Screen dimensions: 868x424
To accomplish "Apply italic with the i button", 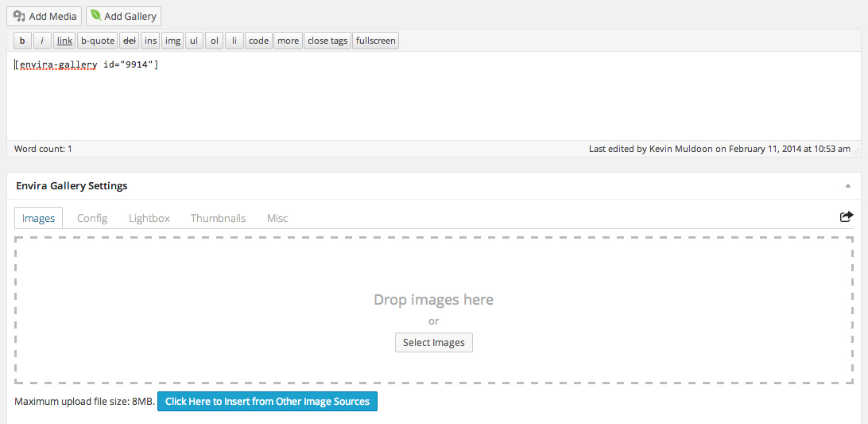I will [x=43, y=41].
